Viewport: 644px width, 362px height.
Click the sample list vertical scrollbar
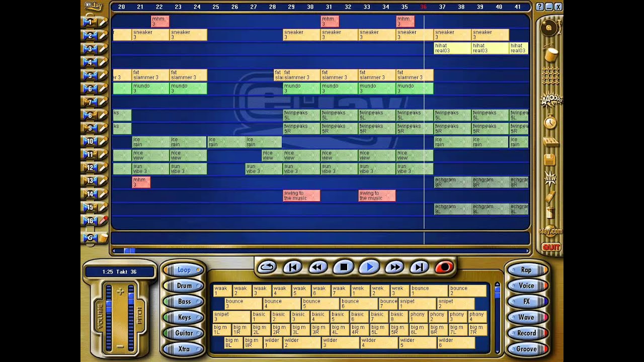point(497,317)
